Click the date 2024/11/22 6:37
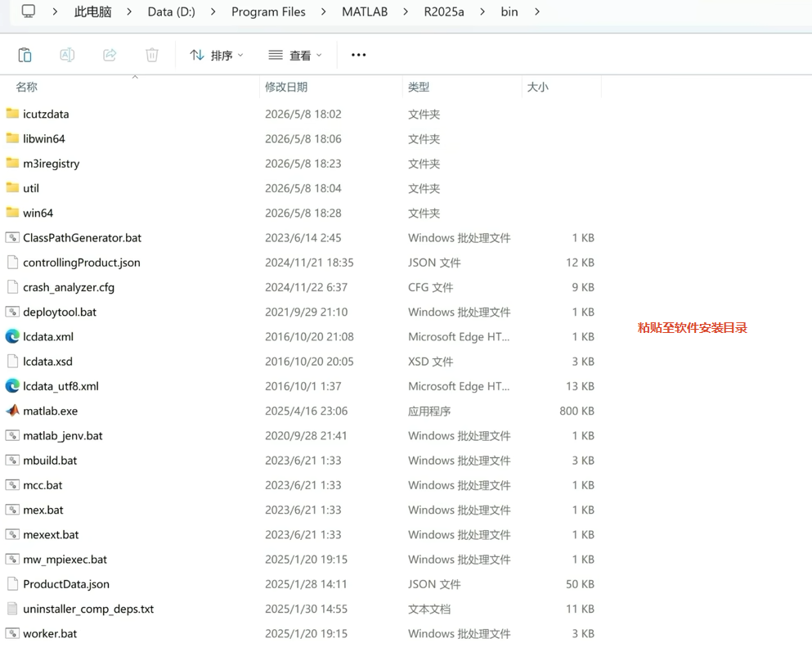This screenshot has width=812, height=661. pos(306,287)
